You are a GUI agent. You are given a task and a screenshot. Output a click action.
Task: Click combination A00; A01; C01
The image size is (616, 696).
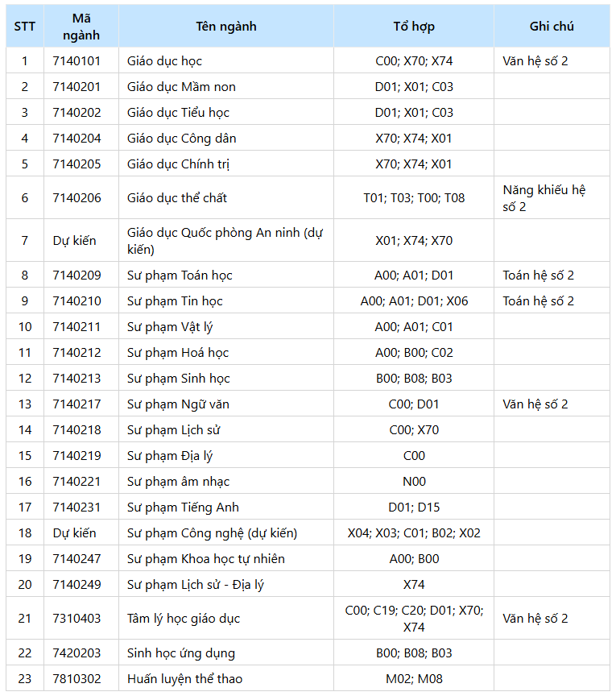coord(414,327)
